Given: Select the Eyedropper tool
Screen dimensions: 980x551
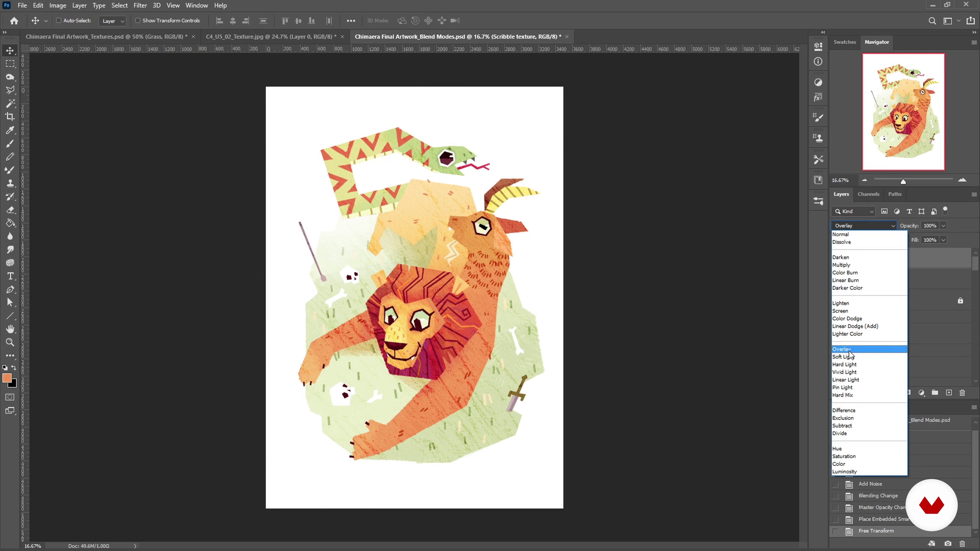Looking at the screenshot, I should 10,130.
